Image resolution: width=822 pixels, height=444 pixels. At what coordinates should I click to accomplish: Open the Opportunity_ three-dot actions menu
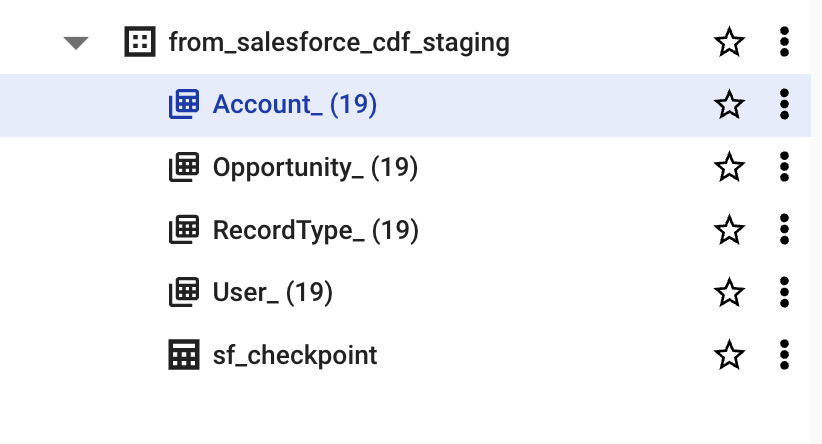[x=784, y=167]
